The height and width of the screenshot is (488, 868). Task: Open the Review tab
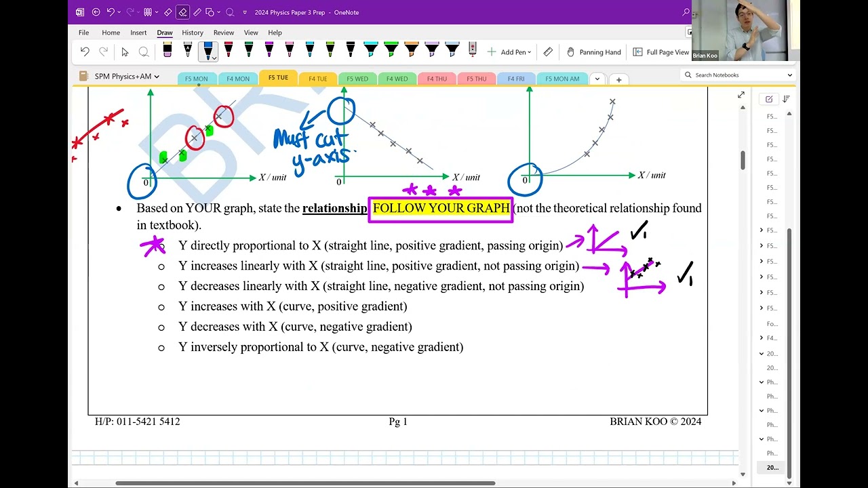click(224, 33)
